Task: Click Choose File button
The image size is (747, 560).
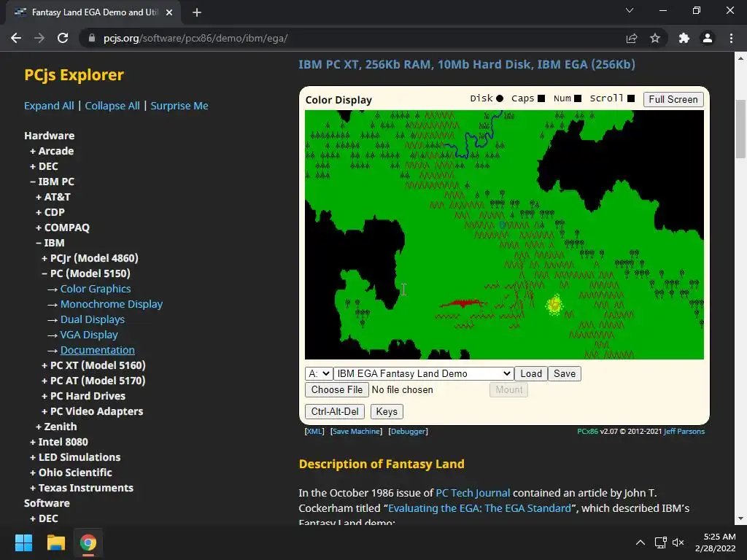Action: 337,389
